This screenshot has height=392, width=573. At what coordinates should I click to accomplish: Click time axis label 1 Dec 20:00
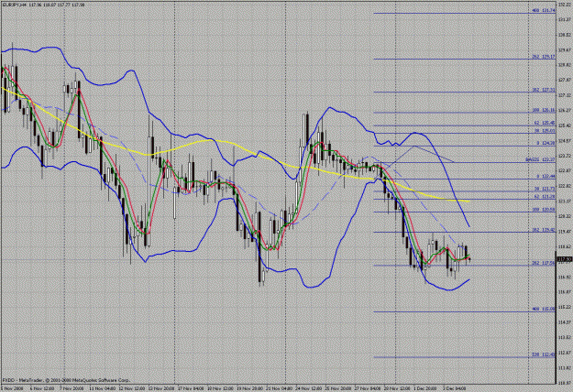(x=424, y=388)
